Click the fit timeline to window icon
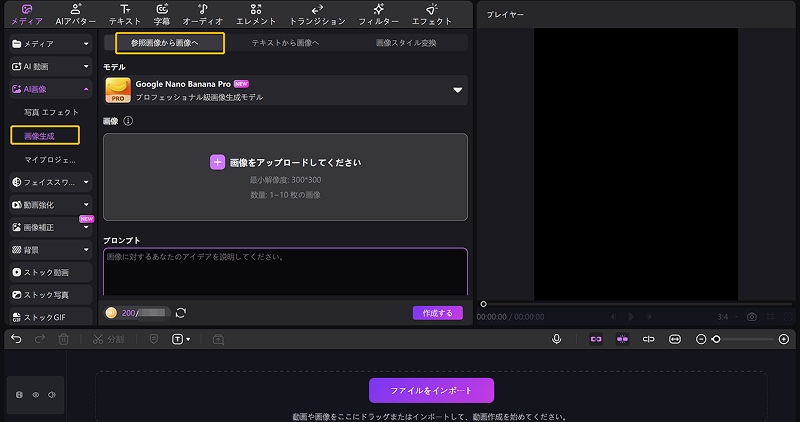800x422 pixels. coord(674,339)
